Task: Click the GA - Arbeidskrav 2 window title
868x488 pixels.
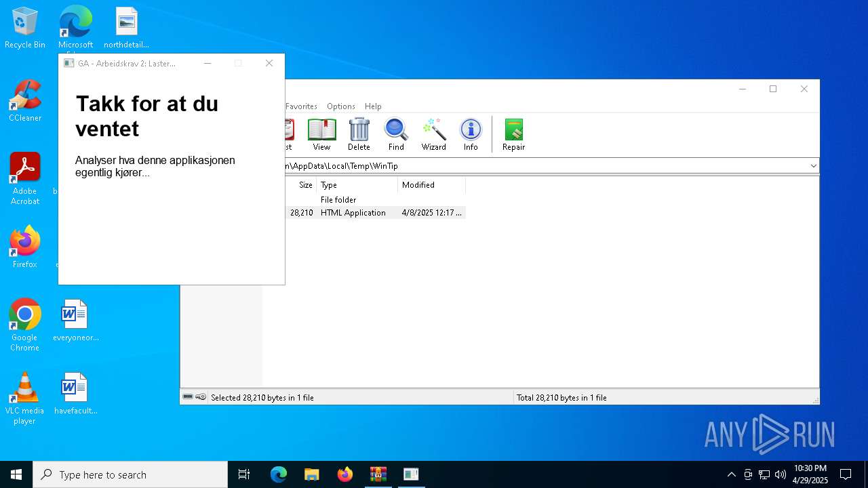Action: (x=126, y=63)
